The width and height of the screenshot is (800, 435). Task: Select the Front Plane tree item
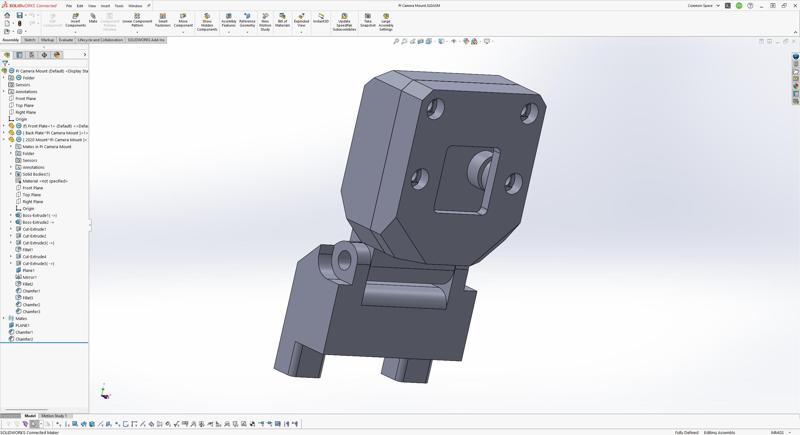click(25, 99)
